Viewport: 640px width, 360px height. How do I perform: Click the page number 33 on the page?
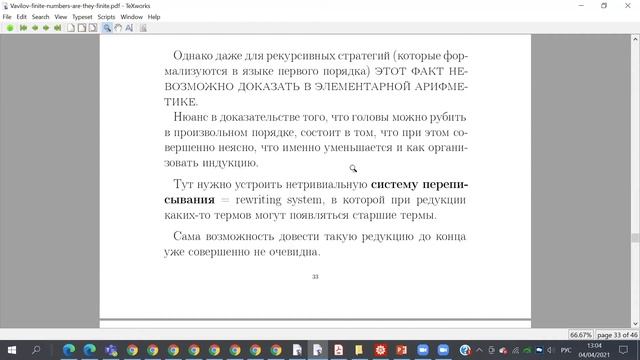(x=315, y=277)
